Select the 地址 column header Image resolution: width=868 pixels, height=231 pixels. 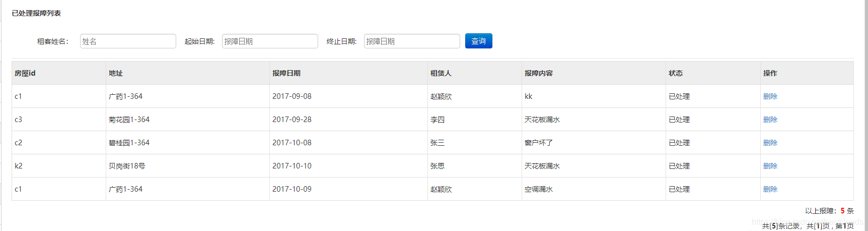(116, 73)
